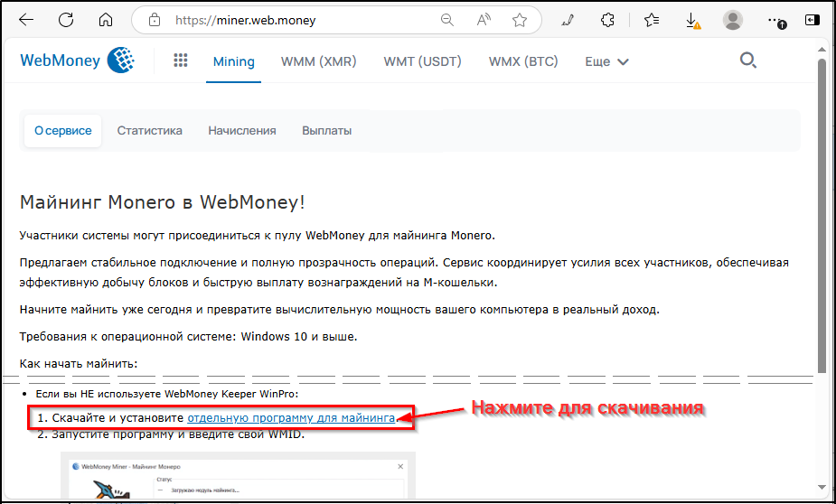Image resolution: width=836 pixels, height=504 pixels.
Task: Open the WMT (USDT) tab
Action: pos(422,61)
